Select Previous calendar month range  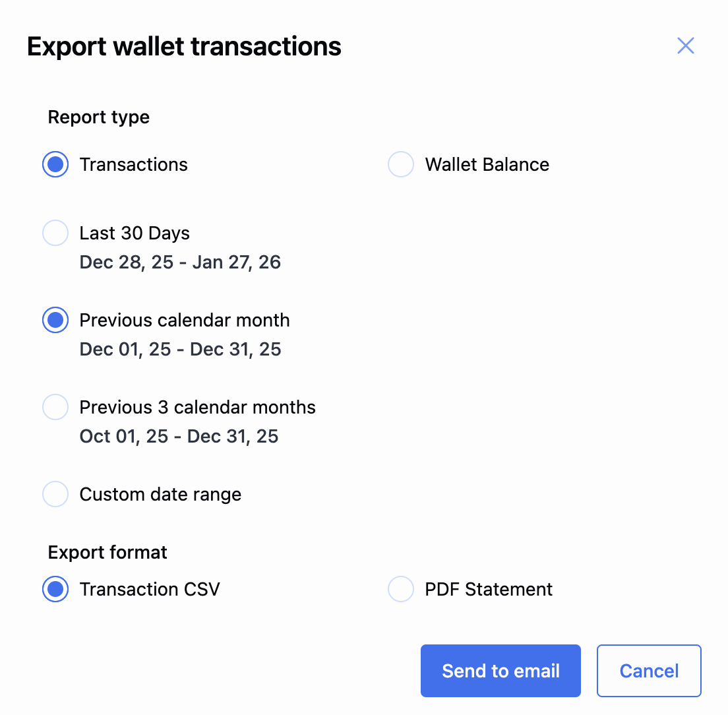[55, 320]
